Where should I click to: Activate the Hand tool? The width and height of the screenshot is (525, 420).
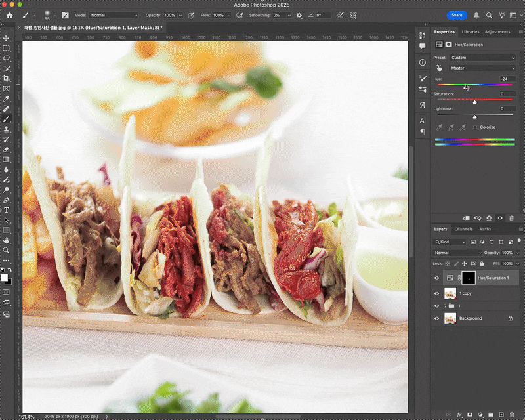pos(6,240)
